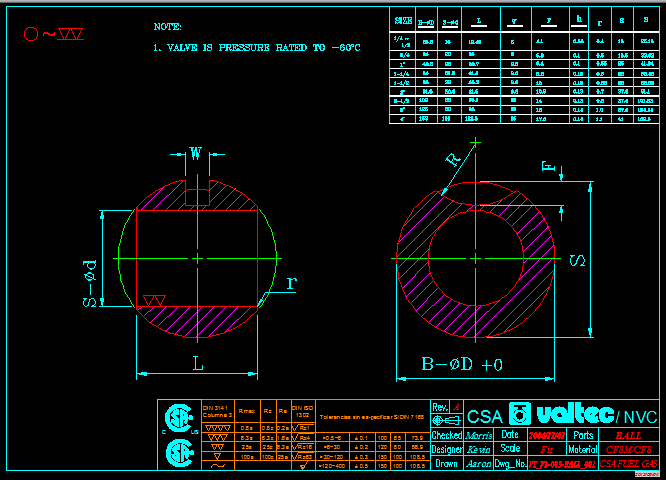Click the B-øD +0 dimension text
666x480 pixels.
tap(461, 365)
